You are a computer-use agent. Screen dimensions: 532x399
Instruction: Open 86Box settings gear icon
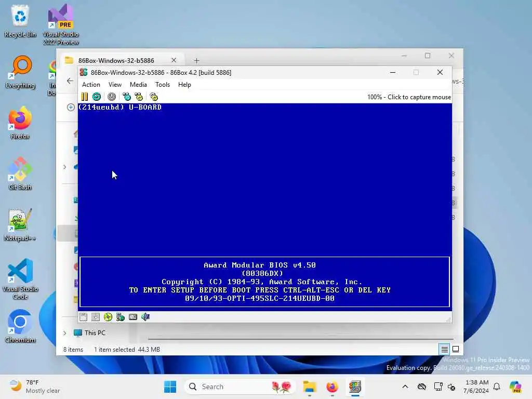[x=154, y=97]
